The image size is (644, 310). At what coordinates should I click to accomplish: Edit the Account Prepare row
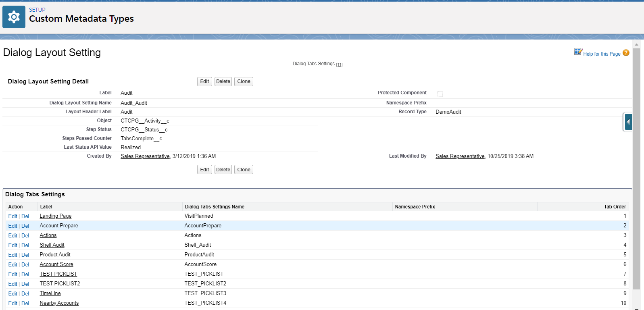[x=13, y=226]
